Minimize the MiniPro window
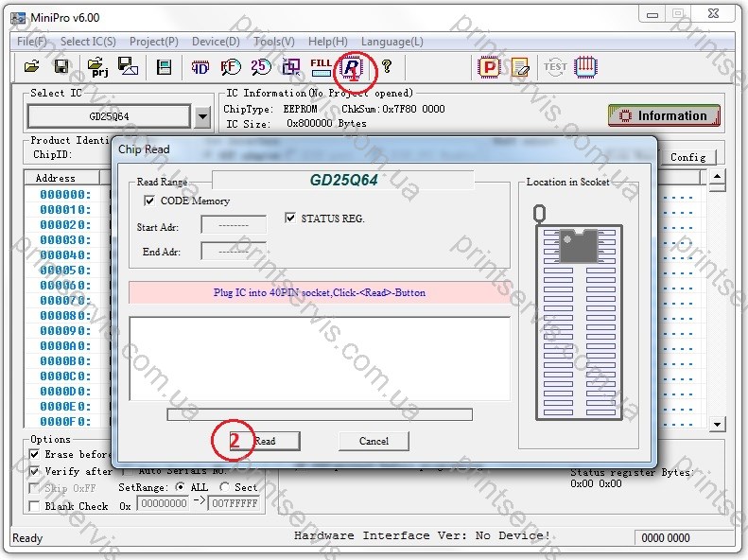 click(652, 15)
